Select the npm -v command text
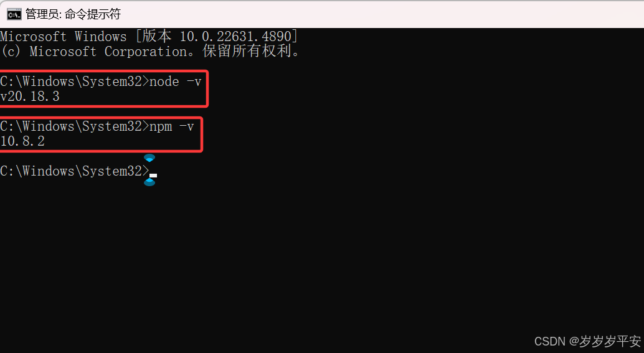 172,126
